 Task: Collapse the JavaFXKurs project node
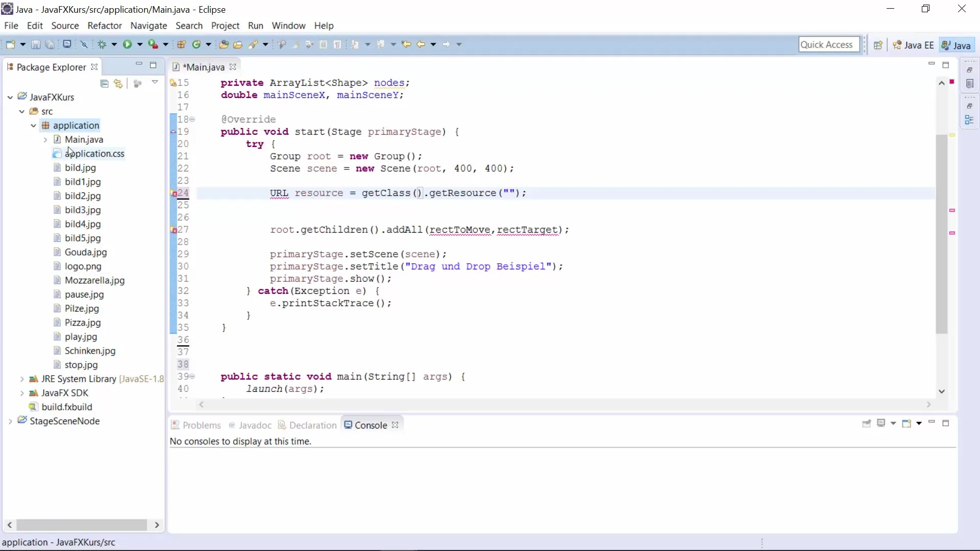pos(10,97)
